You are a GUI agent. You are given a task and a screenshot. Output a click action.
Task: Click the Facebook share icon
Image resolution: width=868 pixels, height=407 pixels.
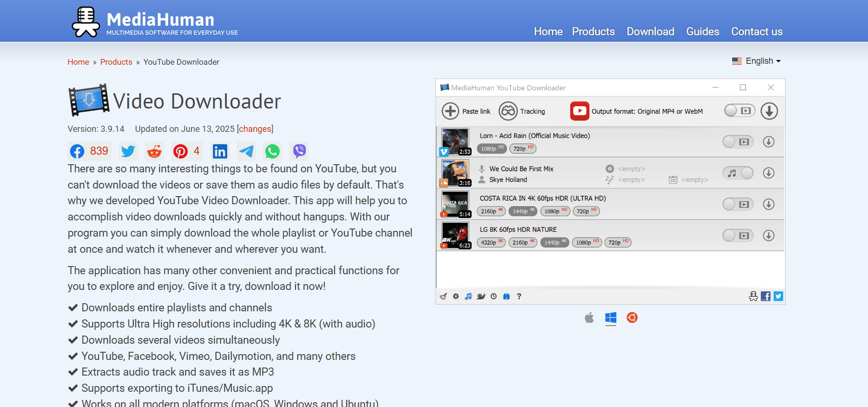point(77,151)
